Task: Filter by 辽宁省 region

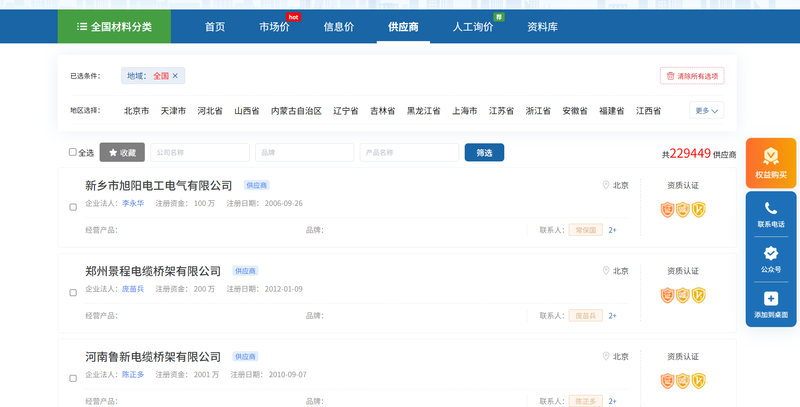Action: coord(346,111)
